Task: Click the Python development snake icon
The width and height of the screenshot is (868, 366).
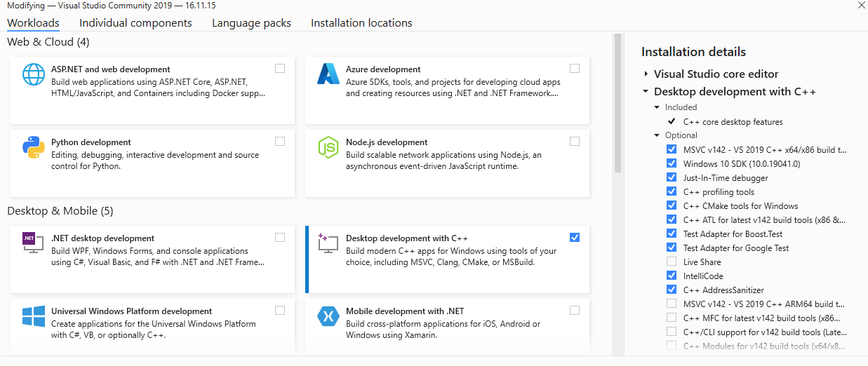Action: click(x=34, y=147)
